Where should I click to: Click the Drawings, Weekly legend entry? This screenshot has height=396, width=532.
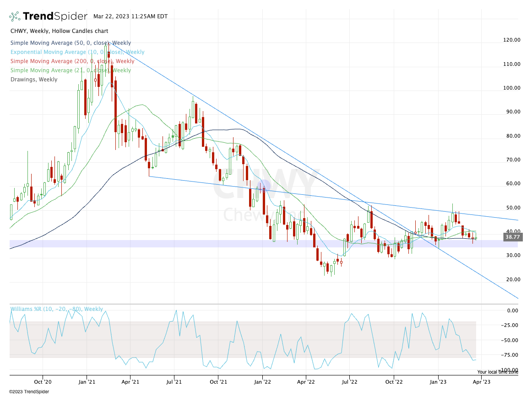coord(34,80)
